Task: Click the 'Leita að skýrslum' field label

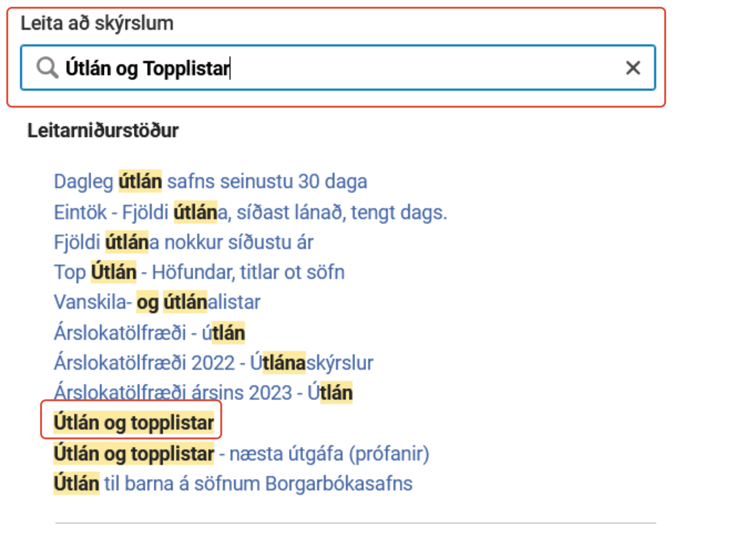Action: 97,23
